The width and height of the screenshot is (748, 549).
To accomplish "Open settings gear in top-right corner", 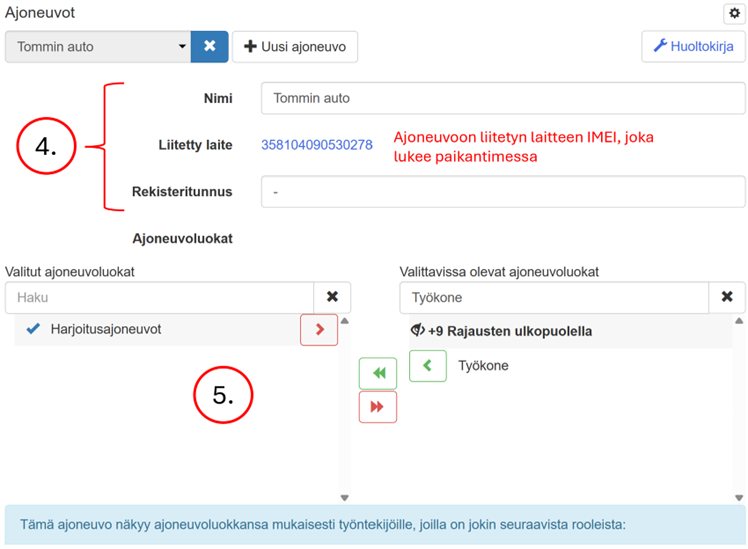I will pyautogui.click(x=732, y=13).
